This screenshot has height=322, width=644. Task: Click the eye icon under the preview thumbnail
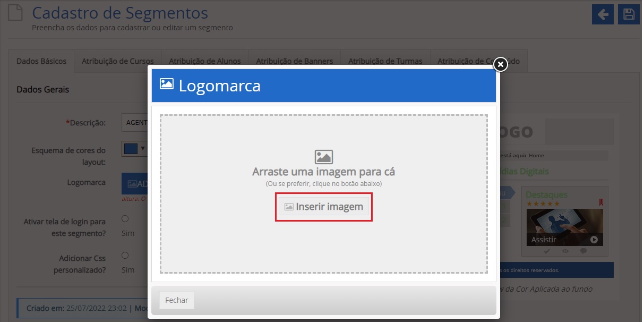pyautogui.click(x=565, y=251)
